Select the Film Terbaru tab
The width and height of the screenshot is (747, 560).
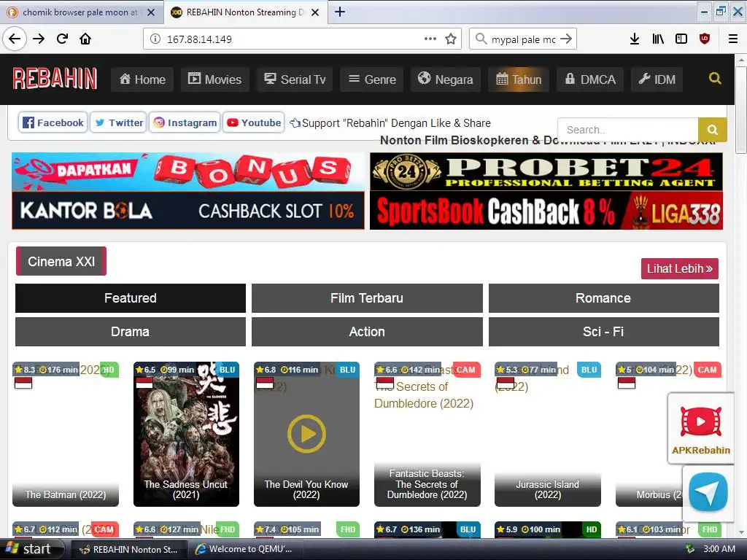(367, 298)
